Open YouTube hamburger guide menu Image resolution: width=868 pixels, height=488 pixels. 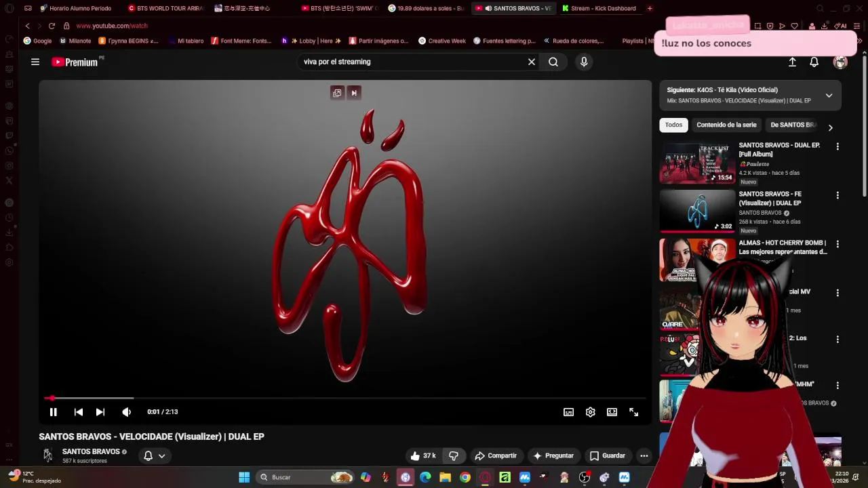tap(35, 62)
